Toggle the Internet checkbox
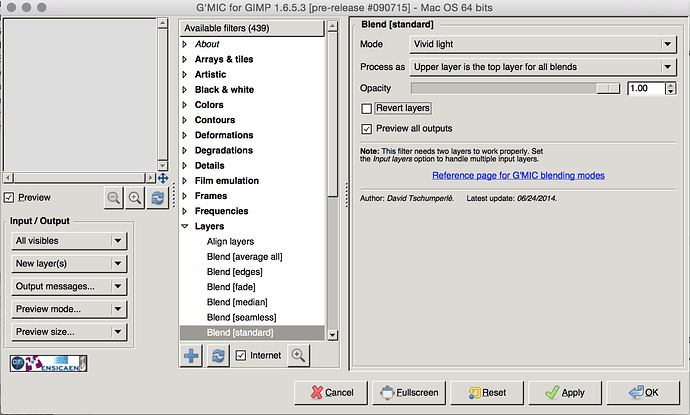Viewport: 690px width, 415px height. (241, 355)
